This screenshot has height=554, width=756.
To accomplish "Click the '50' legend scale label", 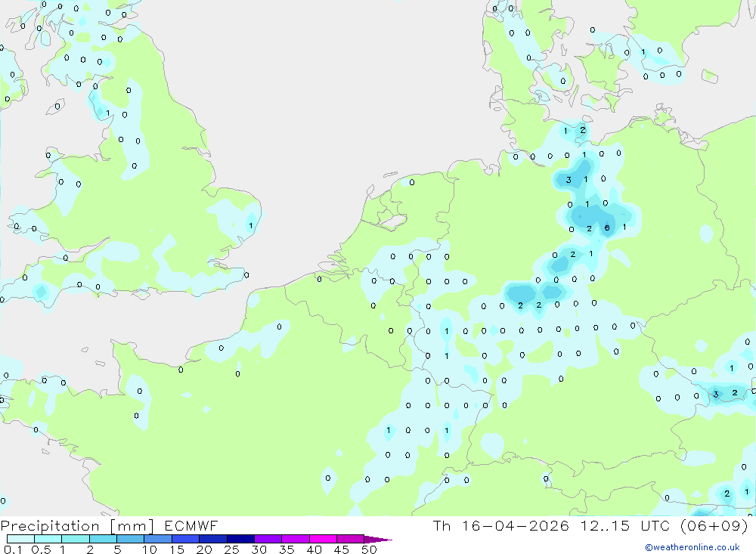I will point(369,549).
